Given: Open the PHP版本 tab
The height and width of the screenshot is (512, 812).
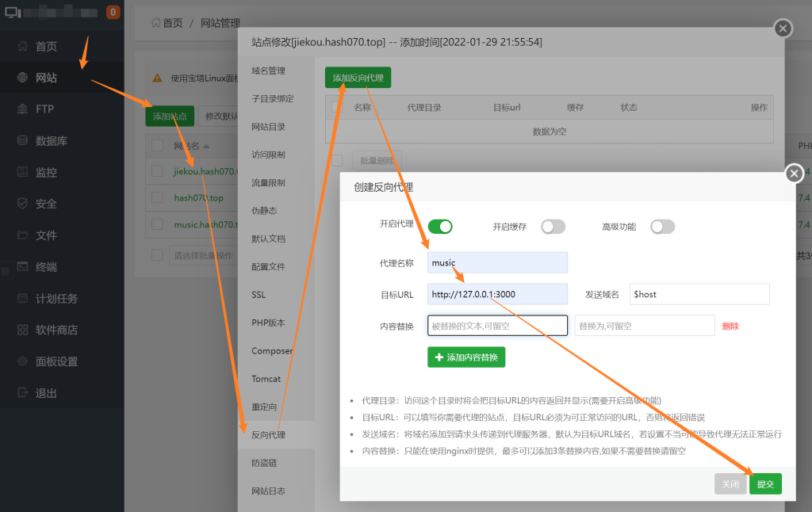Looking at the screenshot, I should click(276, 323).
